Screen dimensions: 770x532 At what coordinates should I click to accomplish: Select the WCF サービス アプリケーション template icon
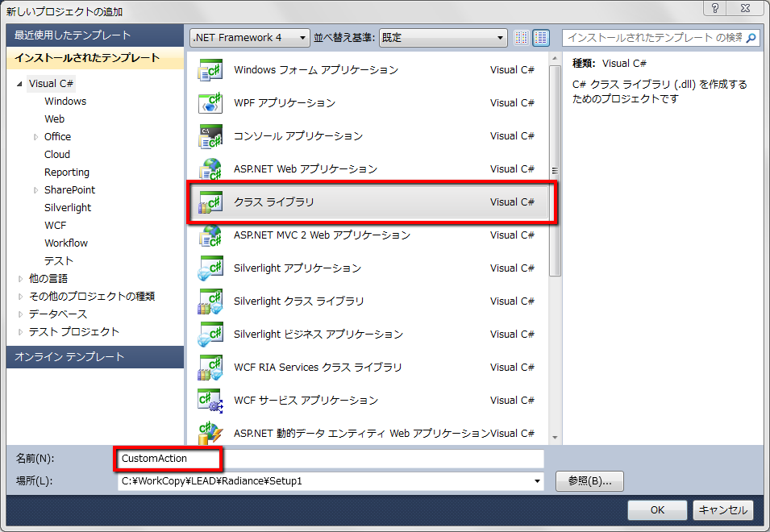pos(210,400)
